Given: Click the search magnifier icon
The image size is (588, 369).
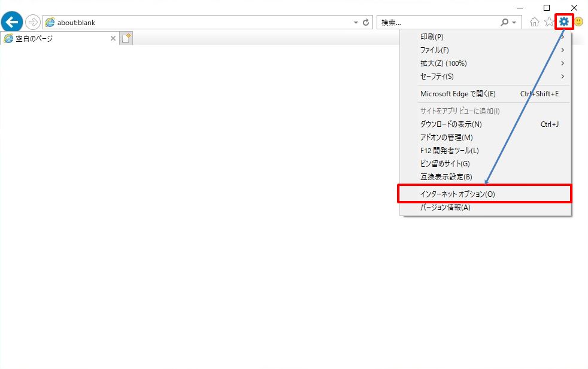Looking at the screenshot, I should pyautogui.click(x=504, y=23).
